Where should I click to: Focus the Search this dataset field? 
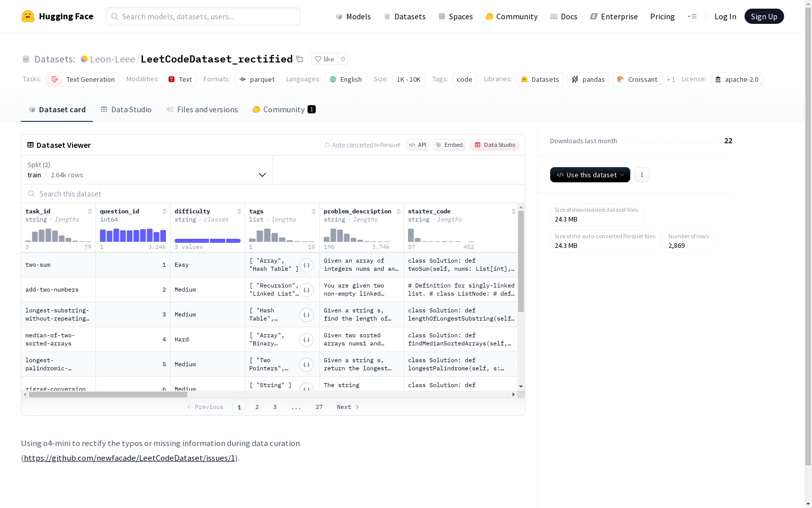[x=273, y=194]
